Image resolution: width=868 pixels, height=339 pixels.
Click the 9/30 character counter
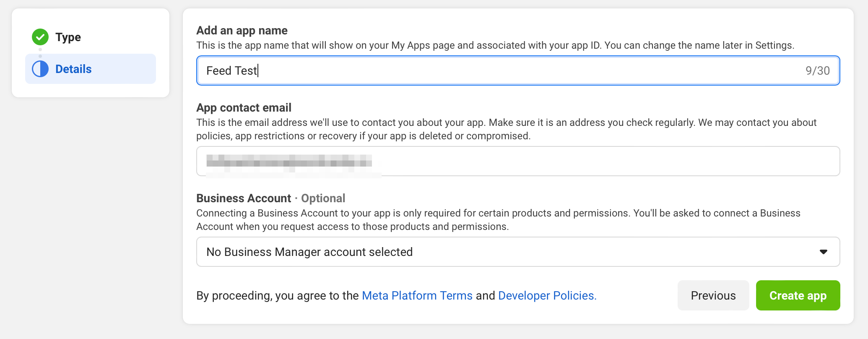(x=817, y=70)
